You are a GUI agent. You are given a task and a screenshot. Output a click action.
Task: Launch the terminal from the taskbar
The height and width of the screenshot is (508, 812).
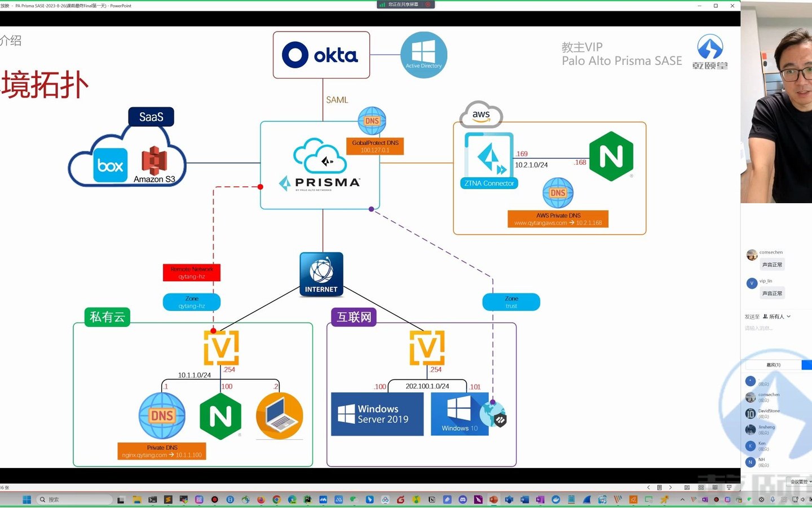[152, 500]
